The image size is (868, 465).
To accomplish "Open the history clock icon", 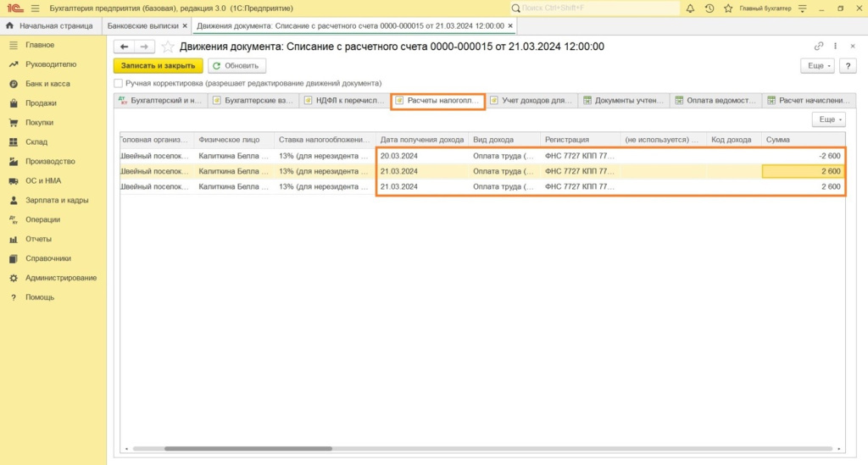I will pos(709,8).
